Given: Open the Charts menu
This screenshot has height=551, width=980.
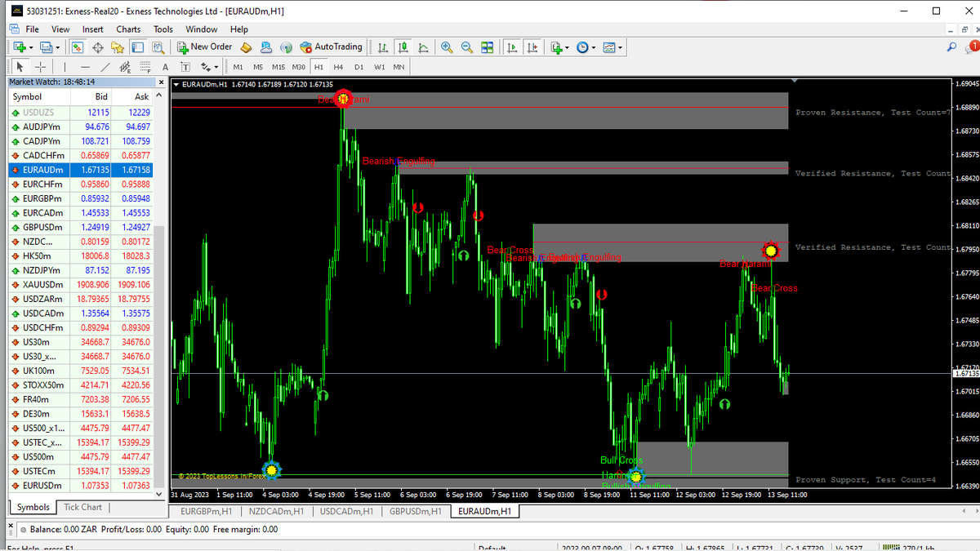Looking at the screenshot, I should tap(128, 29).
